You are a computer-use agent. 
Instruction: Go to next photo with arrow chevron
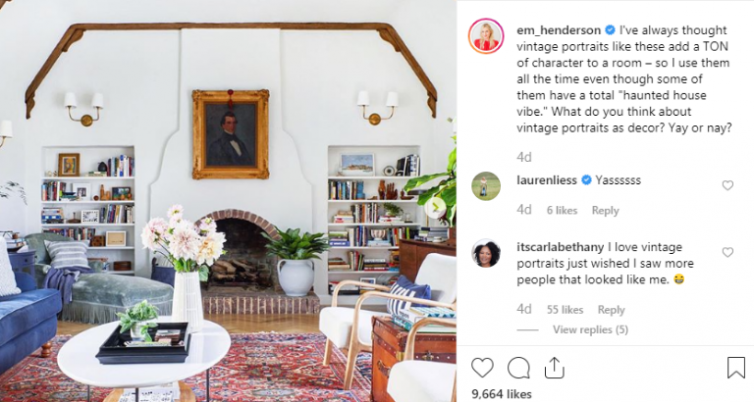[436, 207]
